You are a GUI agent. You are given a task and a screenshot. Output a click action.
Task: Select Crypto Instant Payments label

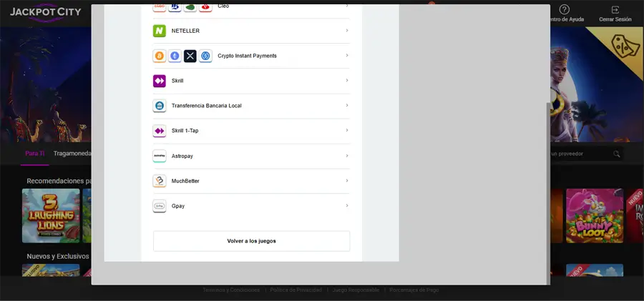pos(248,56)
